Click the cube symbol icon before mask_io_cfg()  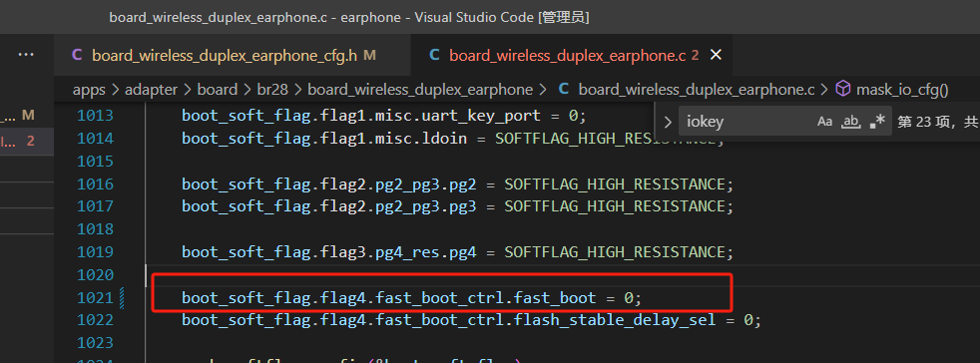[x=843, y=90]
